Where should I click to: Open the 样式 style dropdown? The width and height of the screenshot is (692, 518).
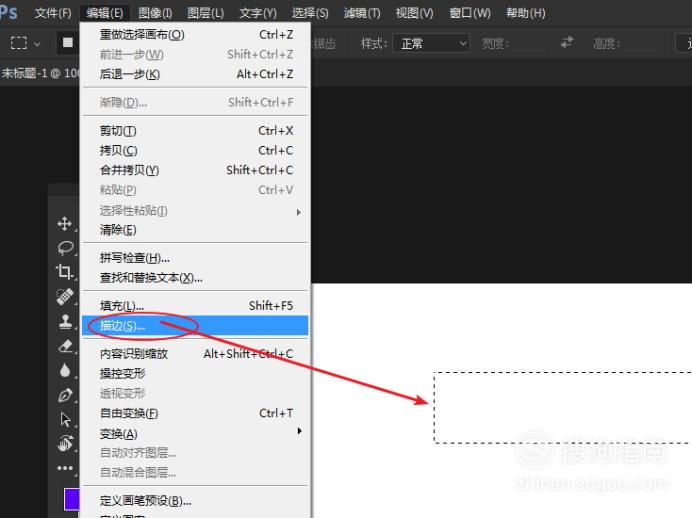tap(432, 43)
